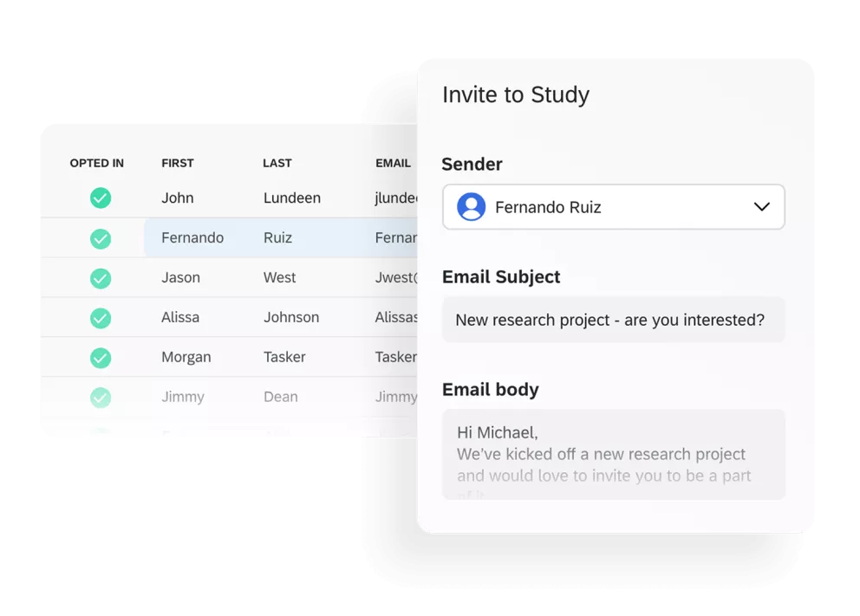Toggle the opted-in checkmark for Fernando Ruiz

101,238
